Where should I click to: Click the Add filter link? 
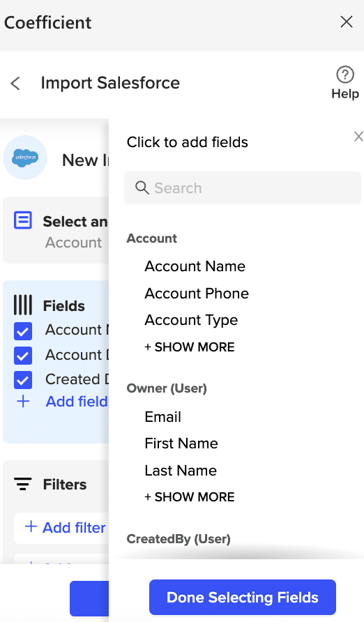(66, 528)
